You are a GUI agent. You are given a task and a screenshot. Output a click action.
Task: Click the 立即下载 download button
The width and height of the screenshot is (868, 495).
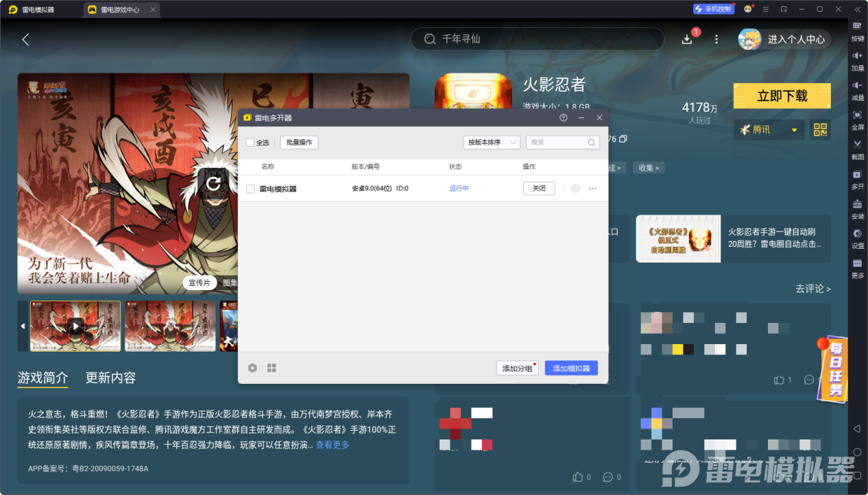tap(782, 95)
